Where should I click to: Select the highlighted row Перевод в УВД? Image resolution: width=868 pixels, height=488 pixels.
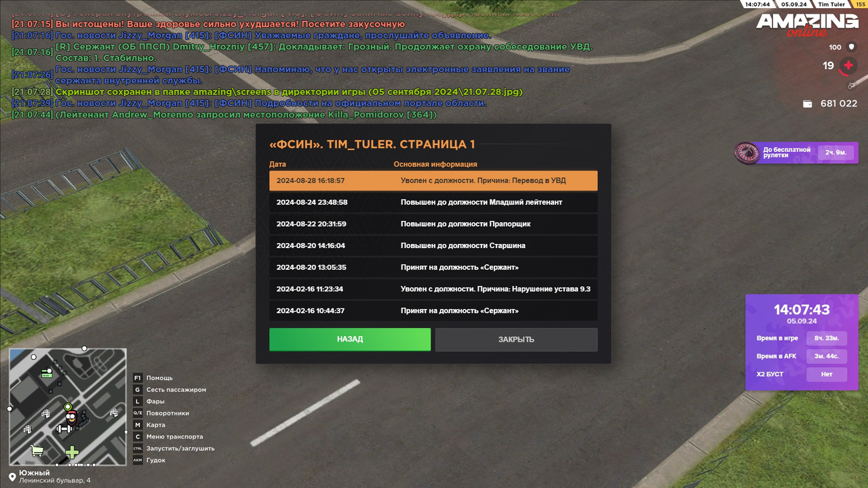pyautogui.click(x=433, y=180)
